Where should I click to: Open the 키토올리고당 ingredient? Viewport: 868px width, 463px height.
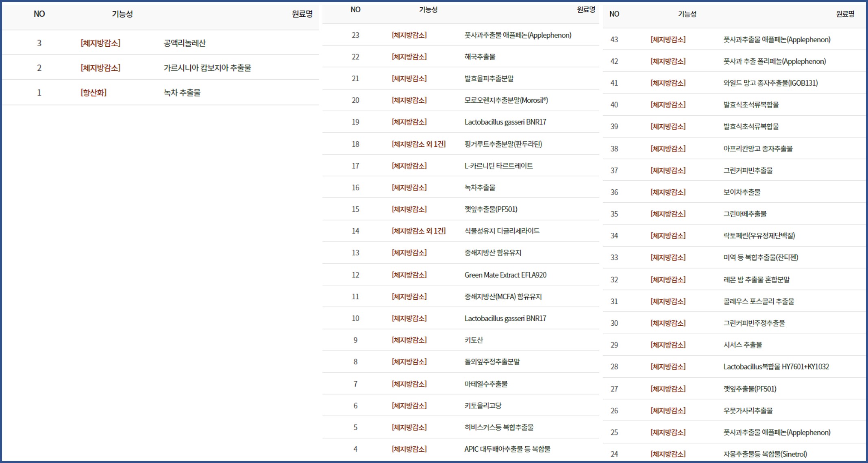483,406
